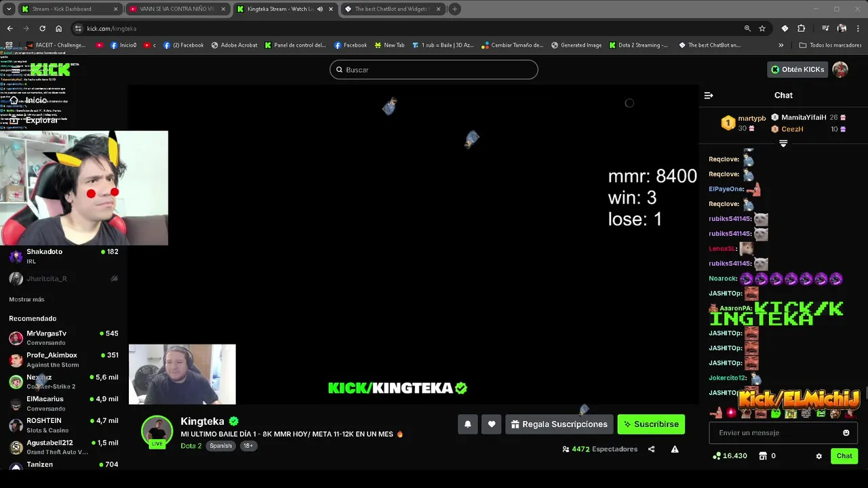Click Obtén KICKs button
This screenshot has height=488, width=868.
[x=797, y=69]
